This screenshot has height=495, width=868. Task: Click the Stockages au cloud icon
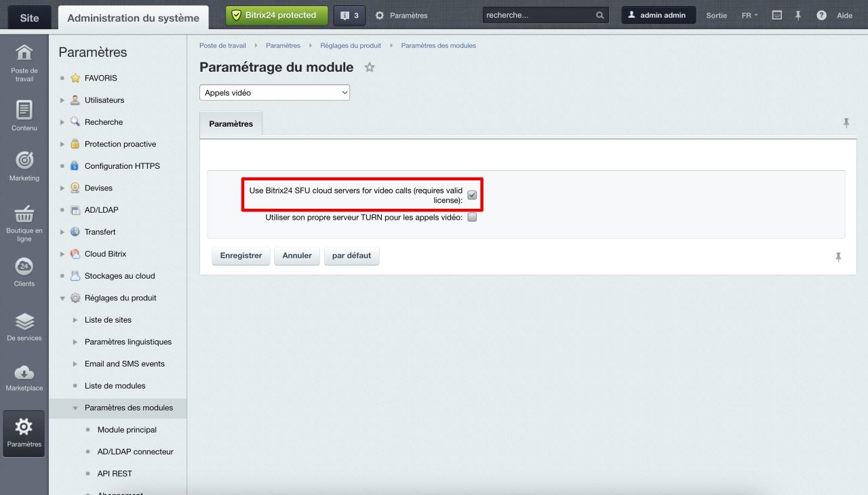coord(75,276)
